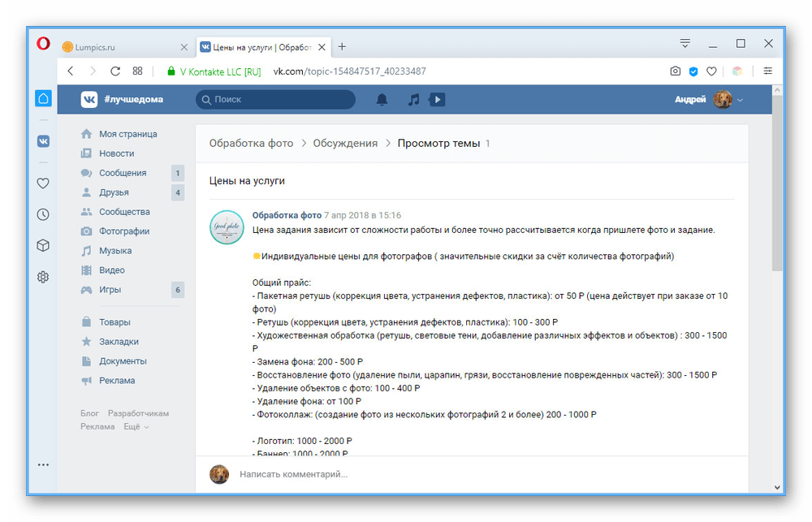The width and height of the screenshot is (812, 522).
Task: Open Easy Setup sliders icon
Action: pos(768,71)
